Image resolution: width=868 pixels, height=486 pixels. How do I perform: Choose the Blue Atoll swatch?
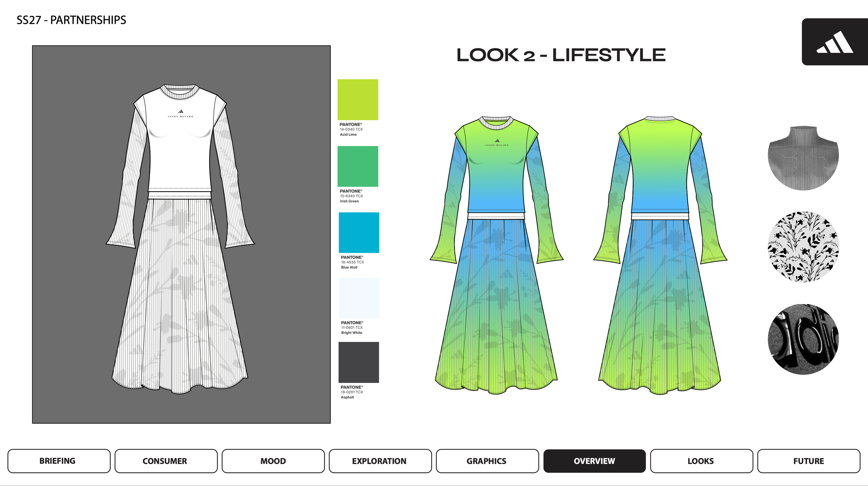359,233
